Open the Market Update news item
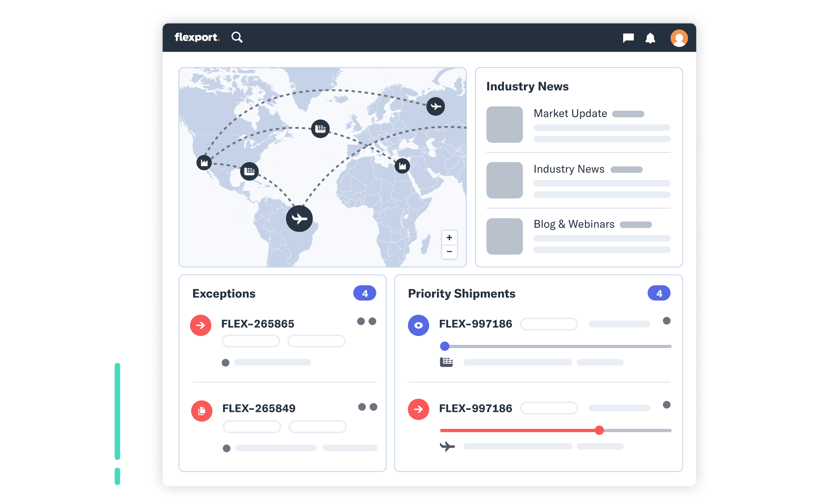 (570, 113)
